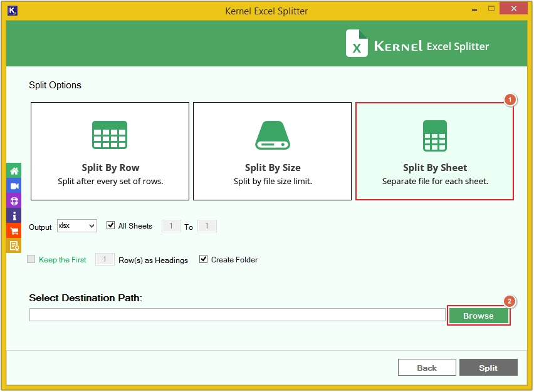Screen dimensions: 534x392
Task: Click 'Split by file size limit.' text
Action: coord(273,182)
